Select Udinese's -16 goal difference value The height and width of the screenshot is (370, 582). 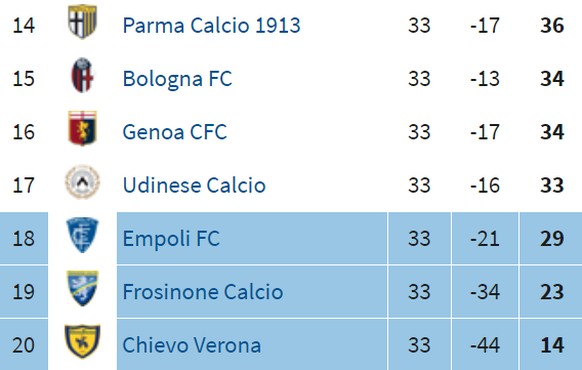pos(485,185)
